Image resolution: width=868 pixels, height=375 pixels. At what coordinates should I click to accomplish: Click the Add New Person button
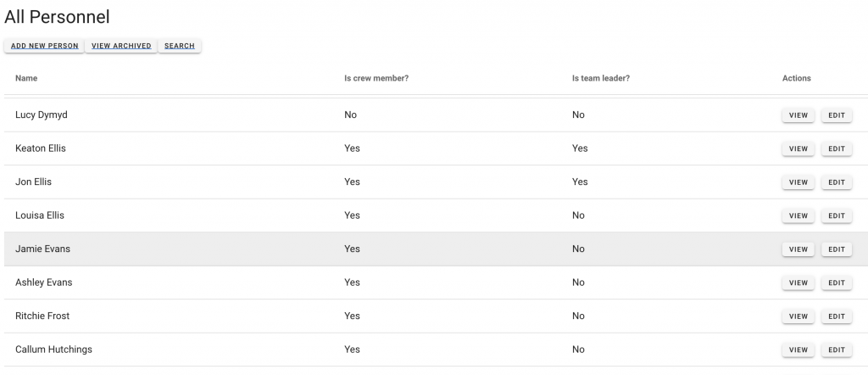point(44,46)
